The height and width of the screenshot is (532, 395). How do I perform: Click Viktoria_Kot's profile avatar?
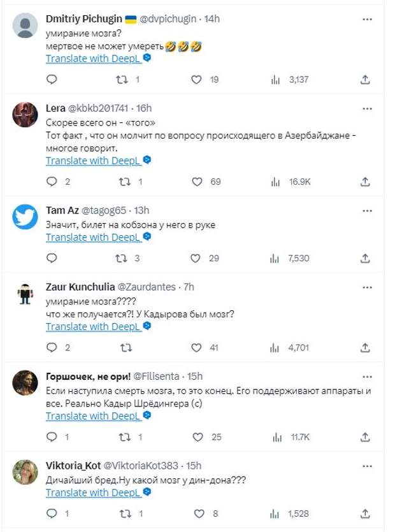point(25,472)
